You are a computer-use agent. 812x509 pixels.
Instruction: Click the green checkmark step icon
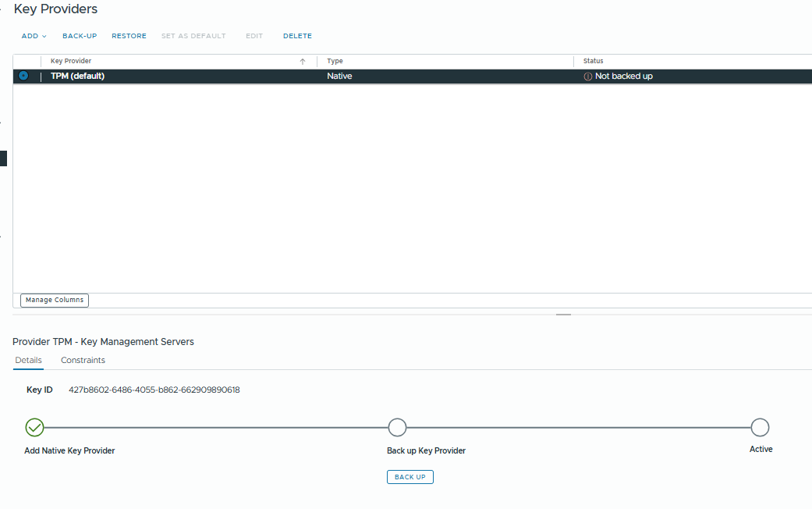[34, 427]
